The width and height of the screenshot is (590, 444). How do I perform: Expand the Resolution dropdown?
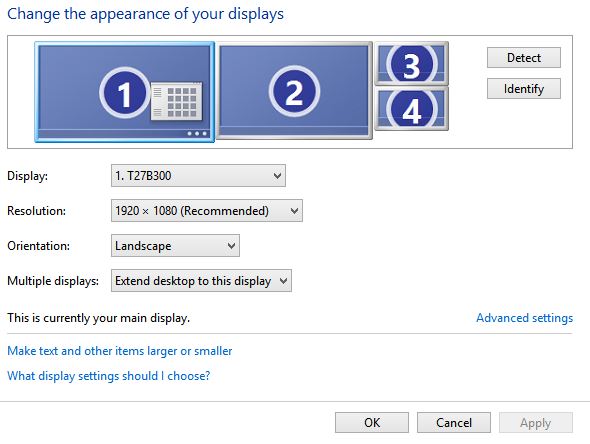207,210
